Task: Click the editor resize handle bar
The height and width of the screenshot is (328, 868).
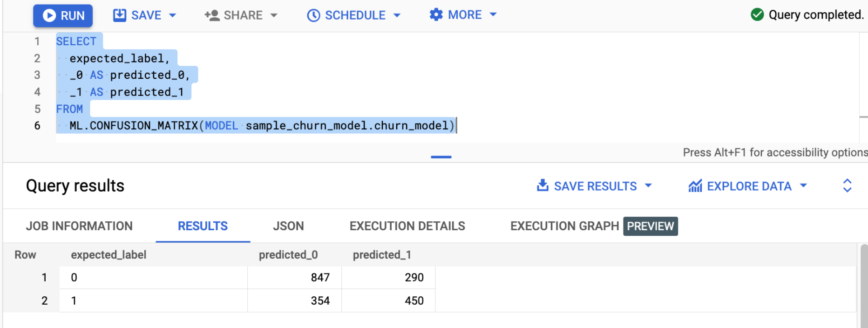Action: [441, 157]
